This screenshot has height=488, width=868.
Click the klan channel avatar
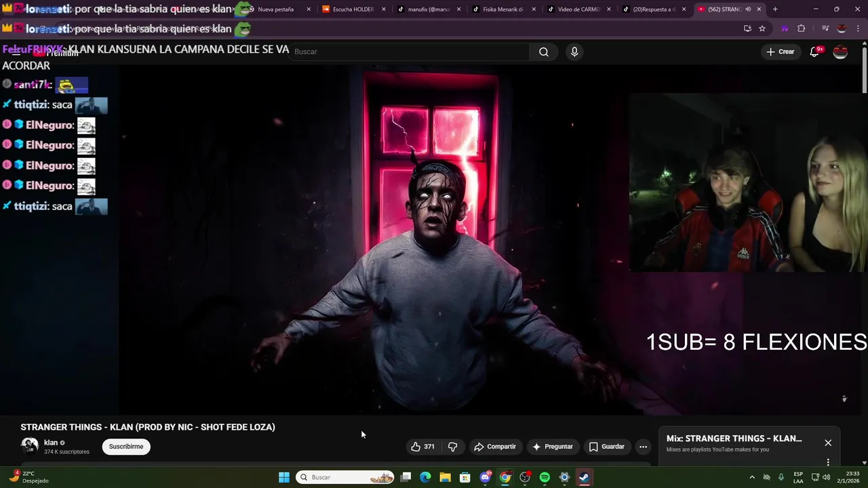pyautogui.click(x=30, y=446)
